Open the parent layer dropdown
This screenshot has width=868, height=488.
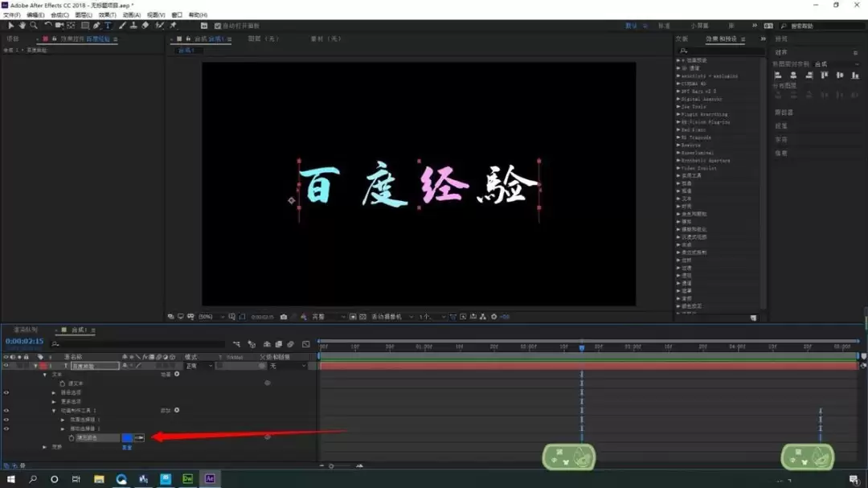[287, 366]
